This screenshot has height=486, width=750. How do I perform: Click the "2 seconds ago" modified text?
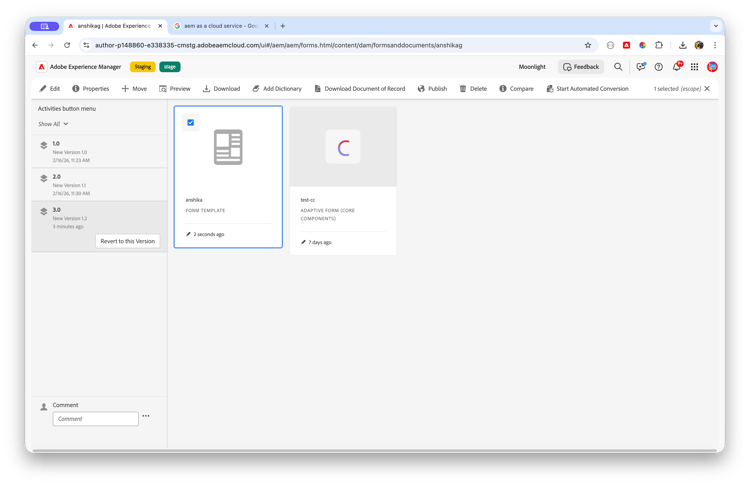209,234
